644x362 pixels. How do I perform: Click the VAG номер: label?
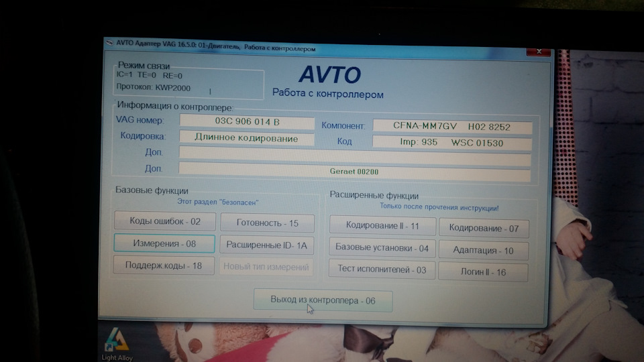click(140, 120)
